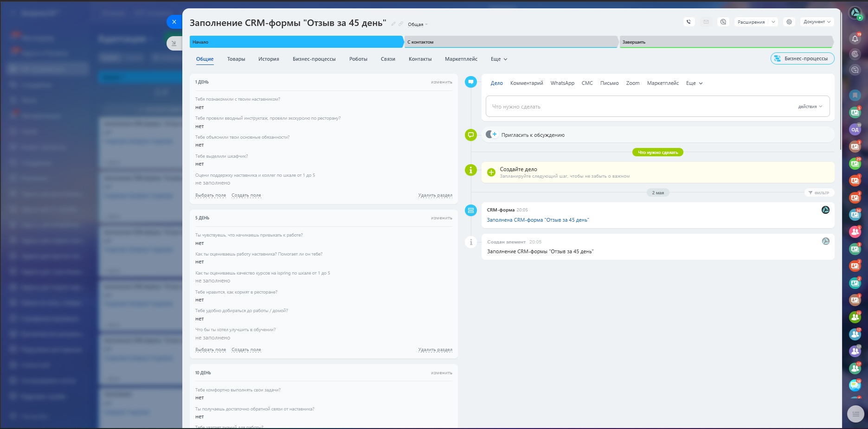868x429 pixels.
Task: Switch to the Товары tab
Action: [236, 59]
